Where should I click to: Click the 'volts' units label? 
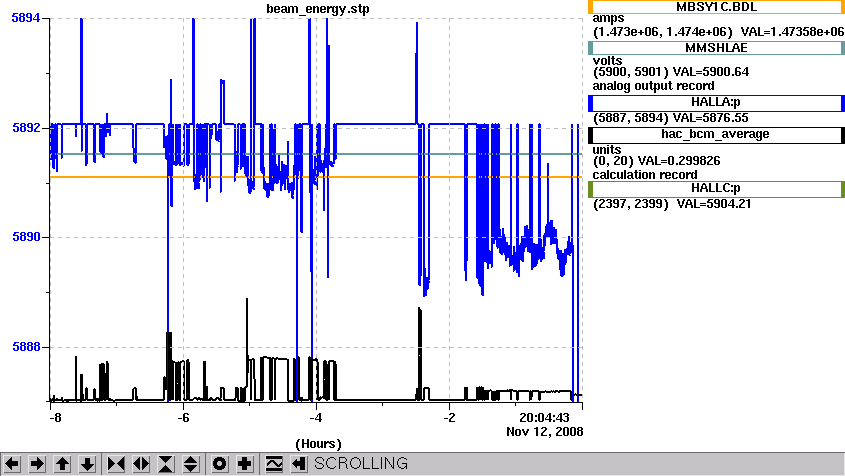coord(607,60)
